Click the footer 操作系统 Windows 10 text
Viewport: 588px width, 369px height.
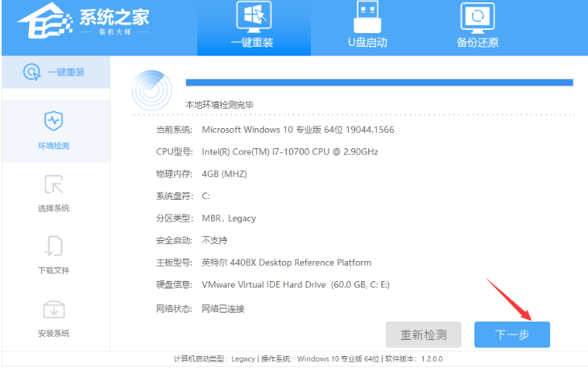tap(321, 359)
